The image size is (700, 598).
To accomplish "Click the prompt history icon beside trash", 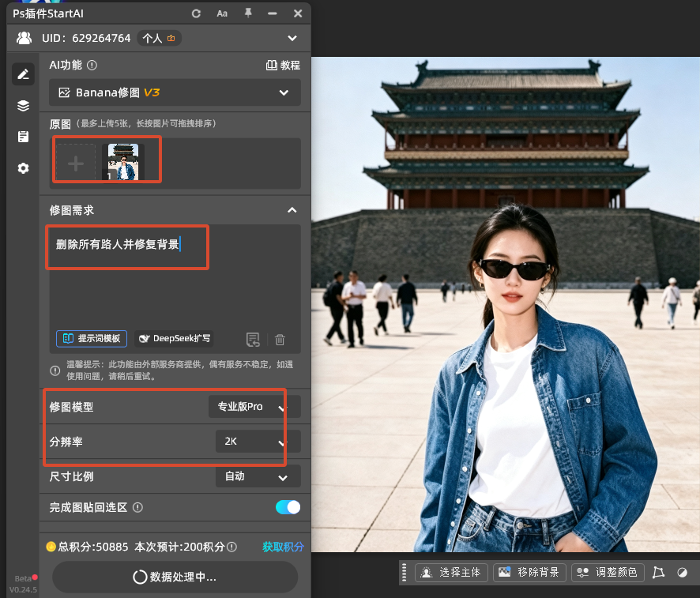I will click(253, 340).
